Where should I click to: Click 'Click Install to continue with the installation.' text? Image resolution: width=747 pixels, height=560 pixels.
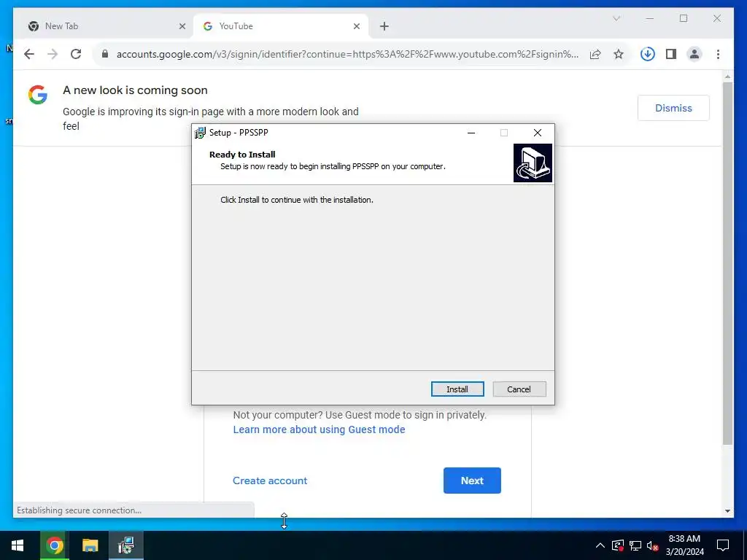tap(297, 200)
